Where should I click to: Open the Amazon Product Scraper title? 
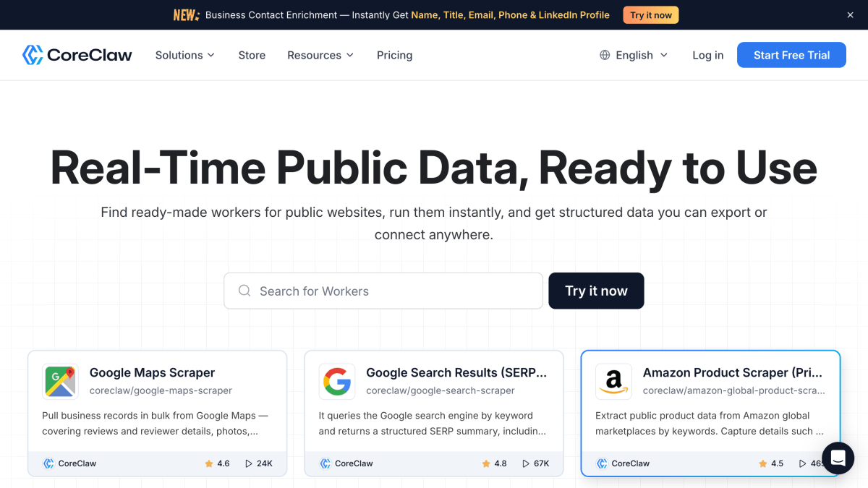[733, 372]
